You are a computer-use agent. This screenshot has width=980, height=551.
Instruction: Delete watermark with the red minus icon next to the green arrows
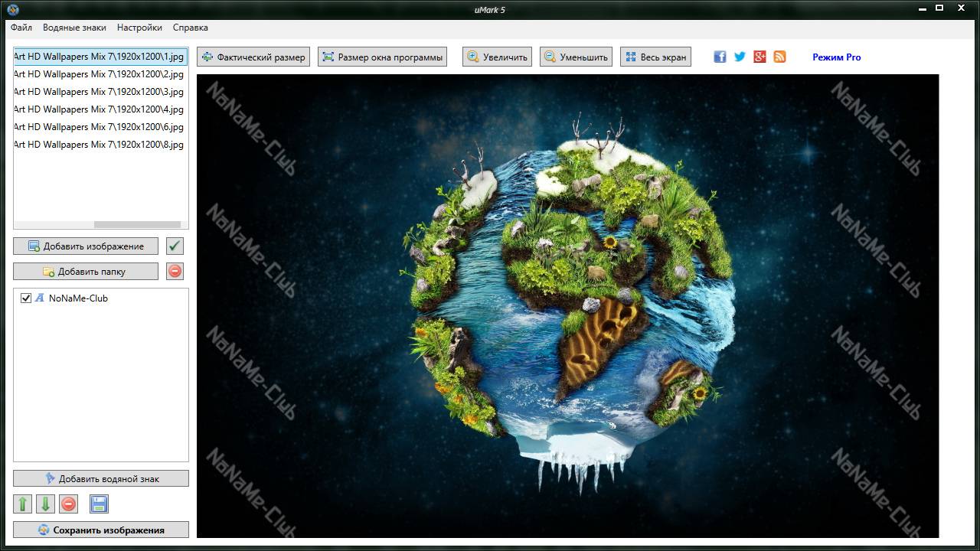coord(68,504)
